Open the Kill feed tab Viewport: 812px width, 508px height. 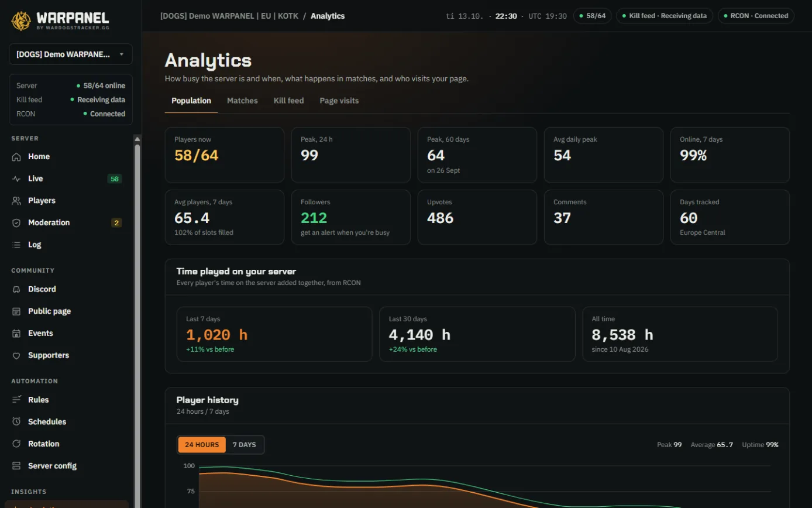click(288, 101)
